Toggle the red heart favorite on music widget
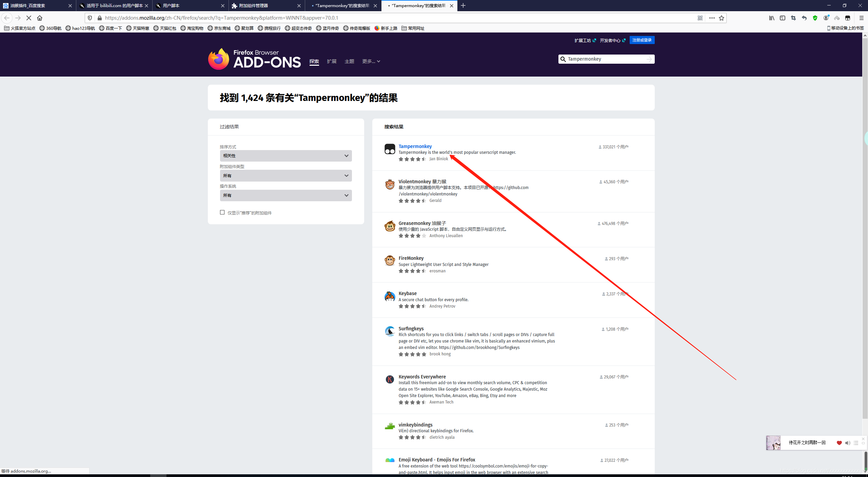Viewport: 868px width, 477px height. point(839,443)
